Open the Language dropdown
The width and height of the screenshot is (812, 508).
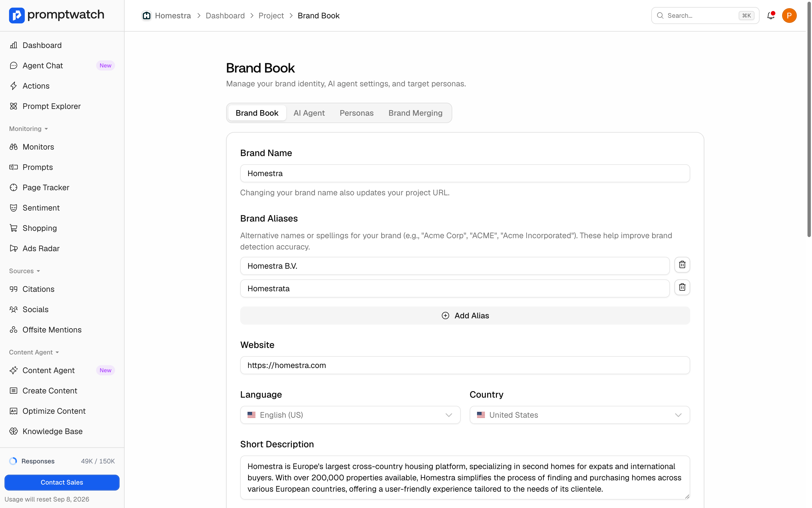tap(350, 415)
